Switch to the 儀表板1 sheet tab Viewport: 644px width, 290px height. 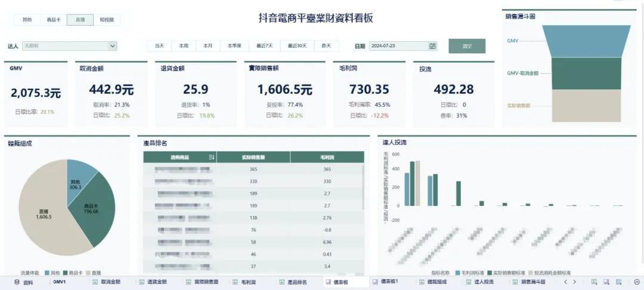click(x=389, y=282)
